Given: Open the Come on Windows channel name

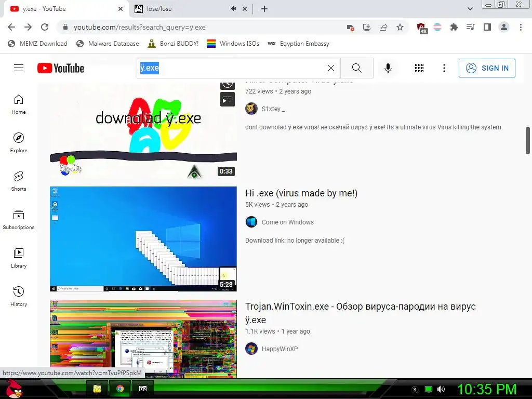Looking at the screenshot, I should [287, 222].
